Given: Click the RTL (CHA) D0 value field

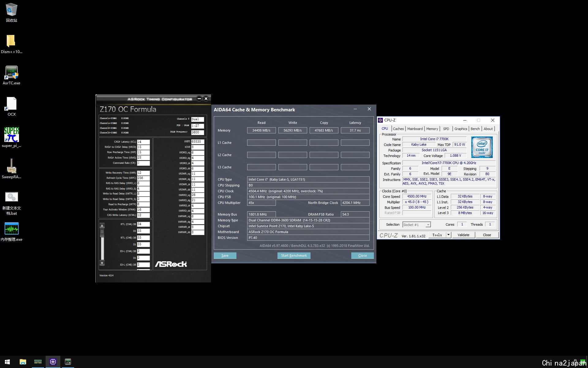Looking at the screenshot, I should 143,224.
